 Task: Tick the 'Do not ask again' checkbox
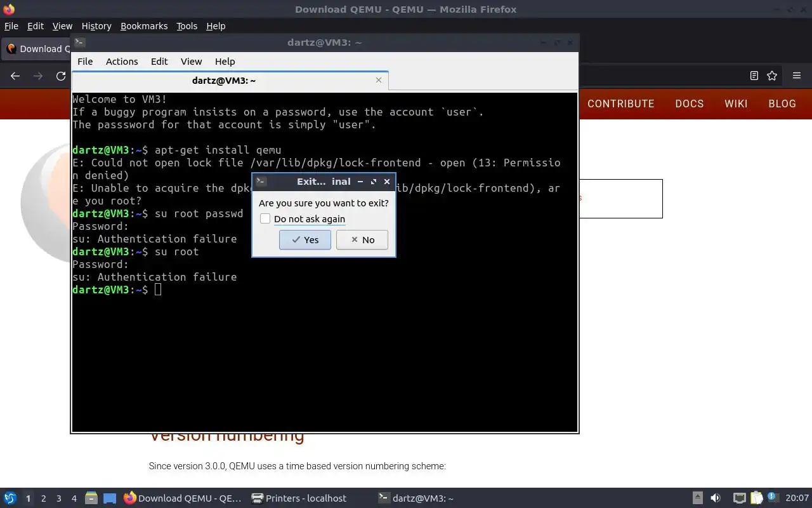click(265, 218)
